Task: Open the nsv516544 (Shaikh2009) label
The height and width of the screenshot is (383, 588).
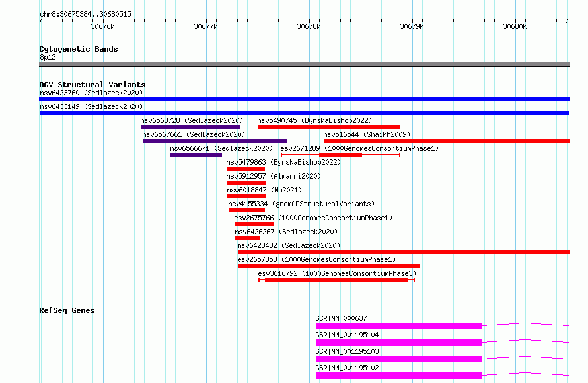Action: pyautogui.click(x=367, y=134)
